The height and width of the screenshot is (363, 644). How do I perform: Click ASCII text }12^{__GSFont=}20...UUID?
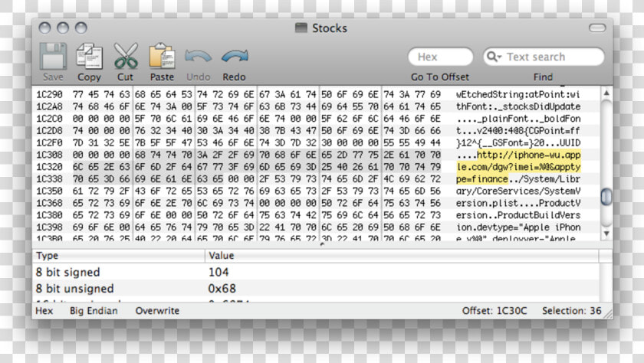tap(518, 142)
